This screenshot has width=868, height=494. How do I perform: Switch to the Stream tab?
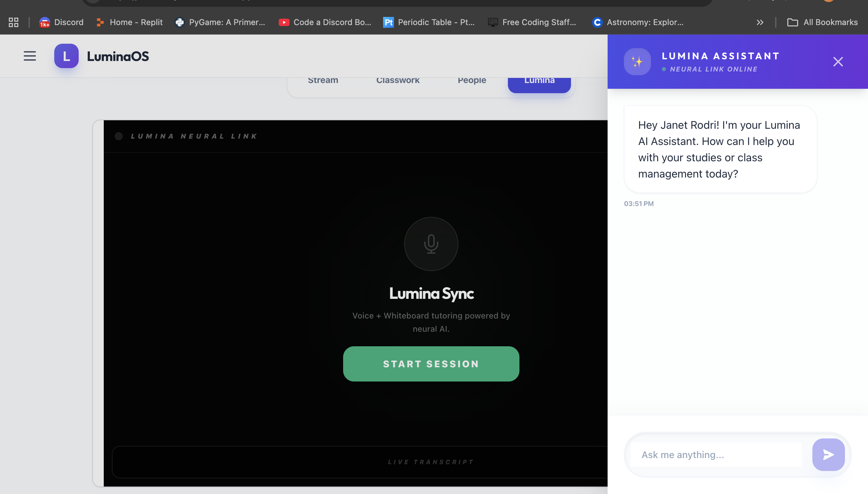point(323,81)
